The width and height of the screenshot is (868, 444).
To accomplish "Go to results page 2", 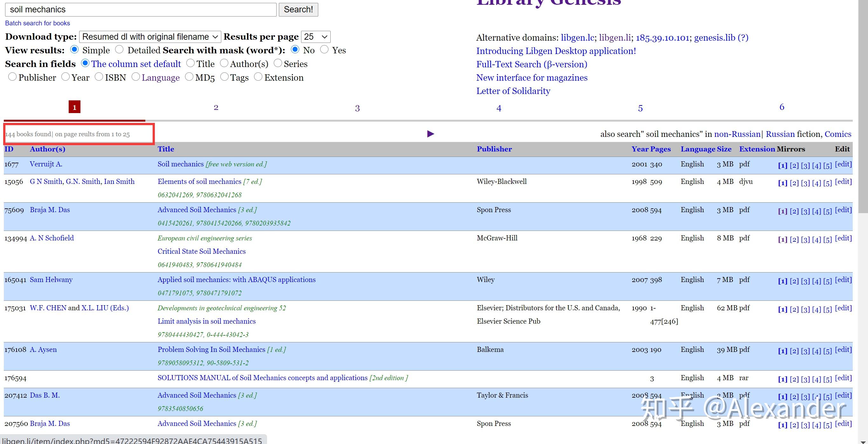I will [216, 107].
